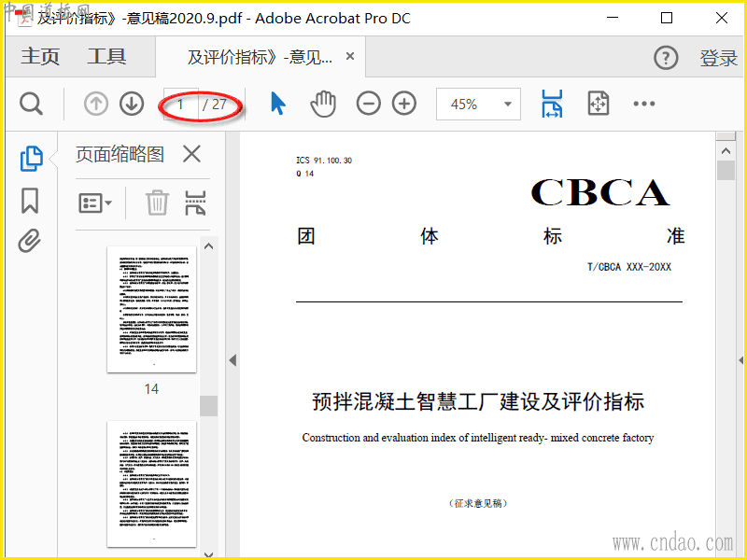The image size is (747, 560).
Task: Go to previous page with up arrow
Action: [96, 104]
